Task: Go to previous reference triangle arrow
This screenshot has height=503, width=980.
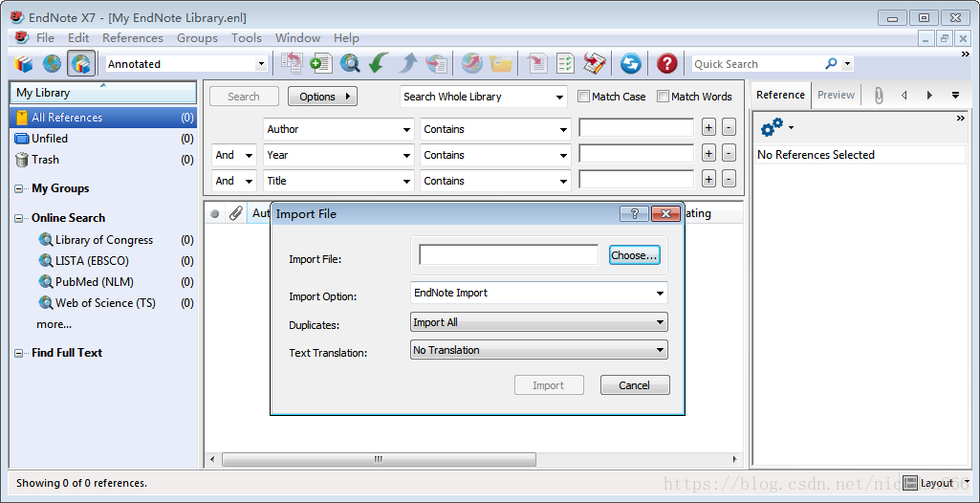Action: [904, 96]
